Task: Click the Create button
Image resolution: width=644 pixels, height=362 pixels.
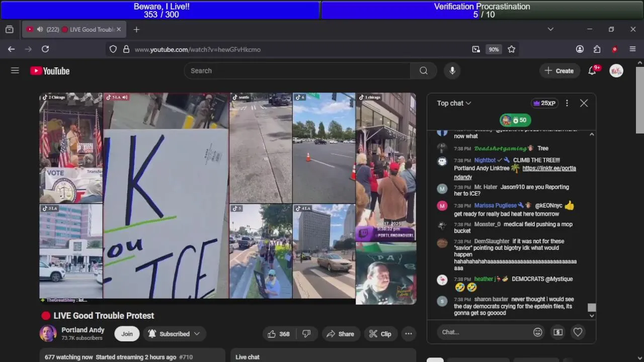Action: point(559,71)
